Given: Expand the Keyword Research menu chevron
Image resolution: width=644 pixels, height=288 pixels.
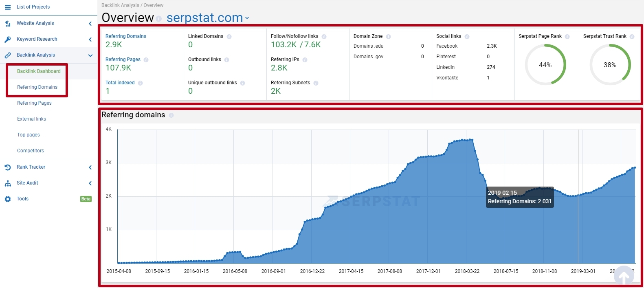Looking at the screenshot, I should tap(90, 40).
